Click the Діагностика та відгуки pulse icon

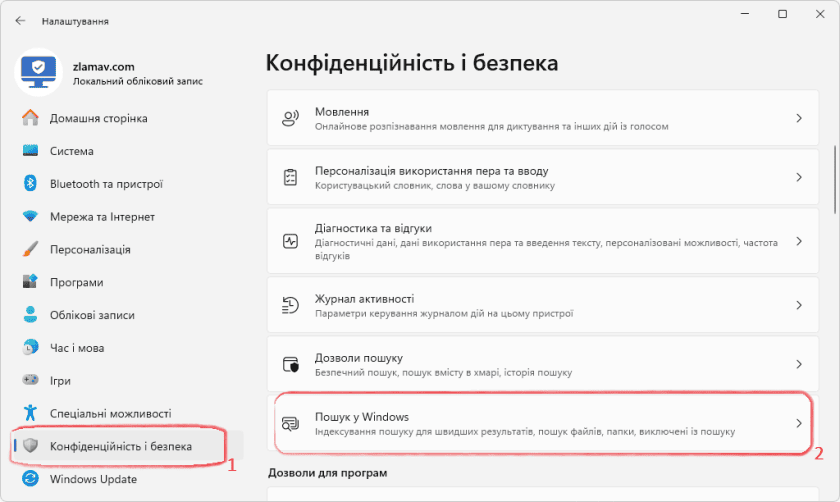coord(290,242)
